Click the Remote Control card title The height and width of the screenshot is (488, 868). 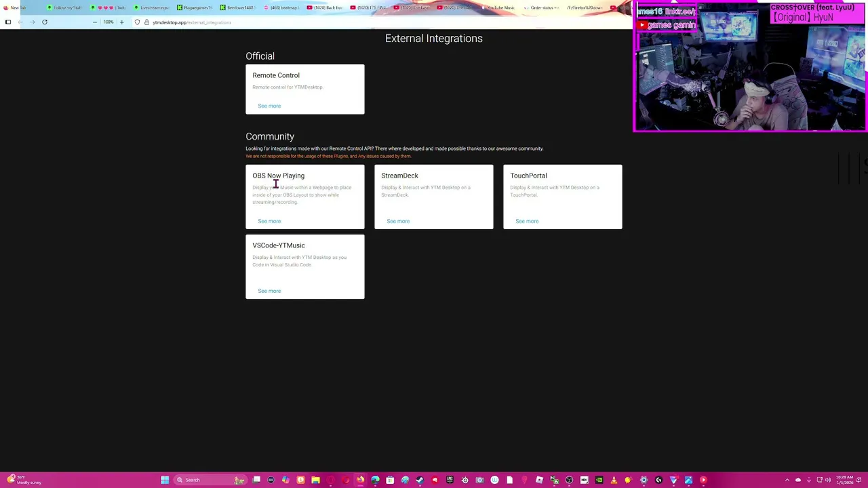[276, 75]
